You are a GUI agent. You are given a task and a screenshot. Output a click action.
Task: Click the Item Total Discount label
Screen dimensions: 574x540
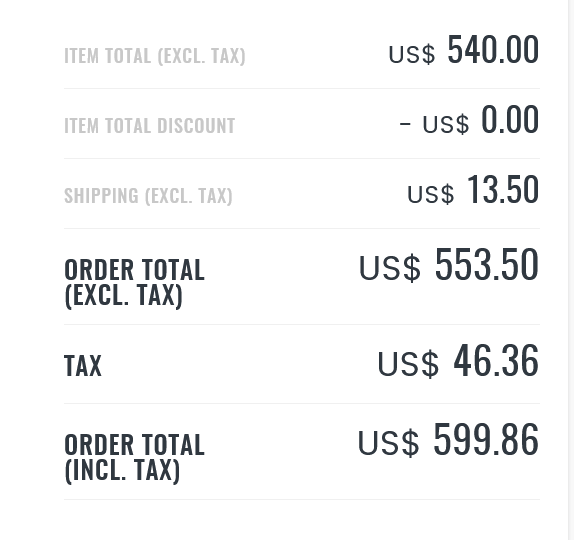point(149,126)
